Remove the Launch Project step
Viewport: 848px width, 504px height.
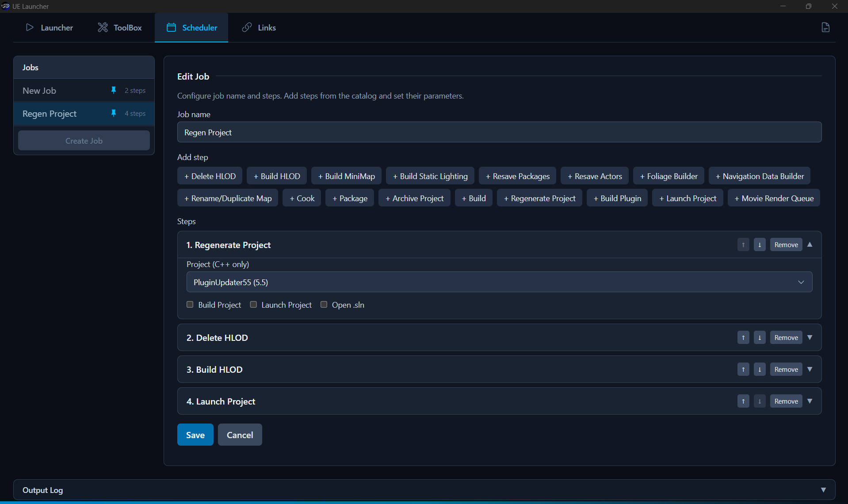(x=786, y=401)
